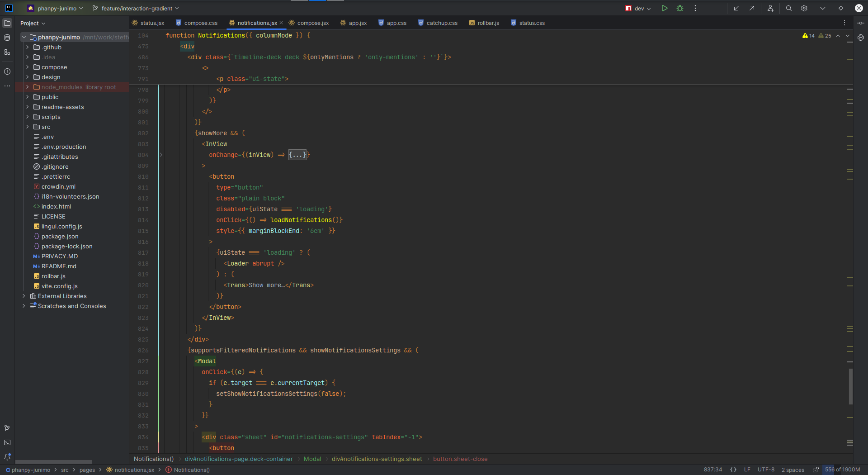The image size is (868, 475).
Task: Open Code With Me user icon
Action: [771, 8]
